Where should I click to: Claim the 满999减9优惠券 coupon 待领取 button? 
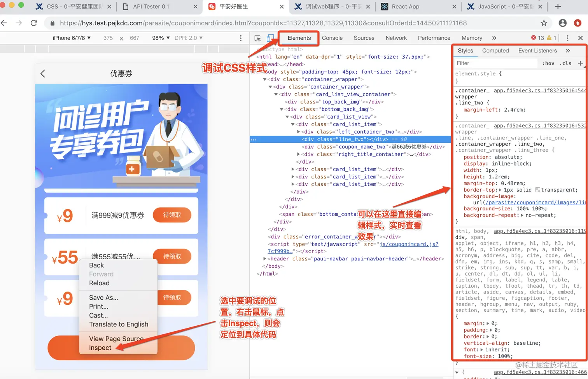pyautogui.click(x=172, y=215)
